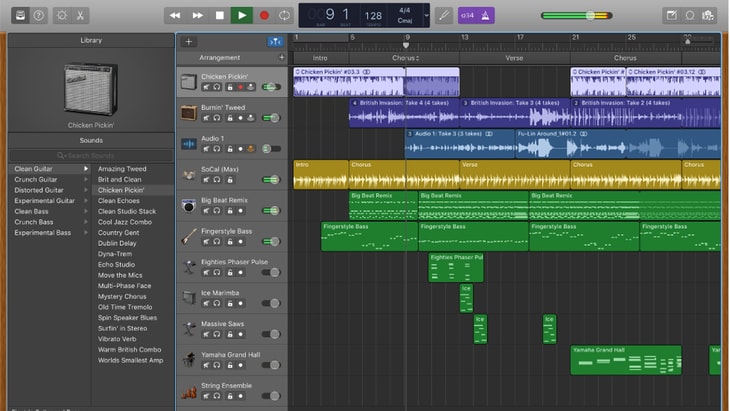The width and height of the screenshot is (730, 411).
Task: Select the Audio 1 waveform track icon
Action: 189,144
